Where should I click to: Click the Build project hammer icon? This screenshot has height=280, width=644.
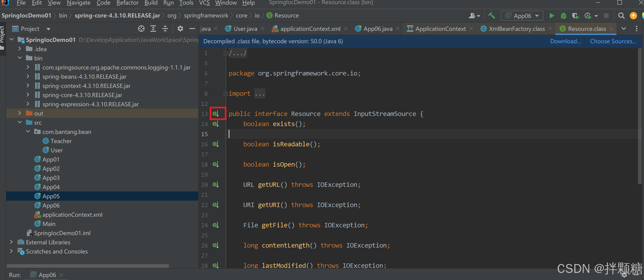click(x=491, y=16)
